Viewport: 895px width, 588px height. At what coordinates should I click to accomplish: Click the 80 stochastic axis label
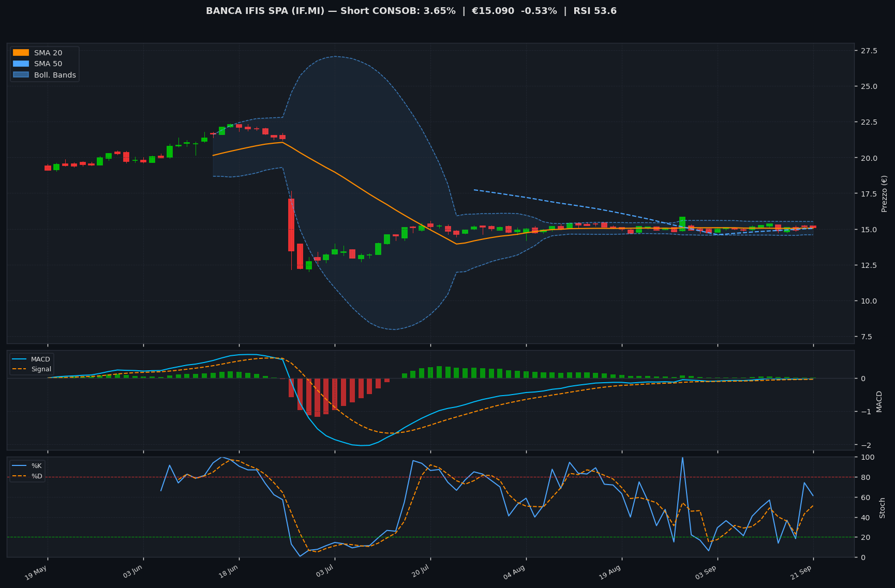(x=865, y=477)
